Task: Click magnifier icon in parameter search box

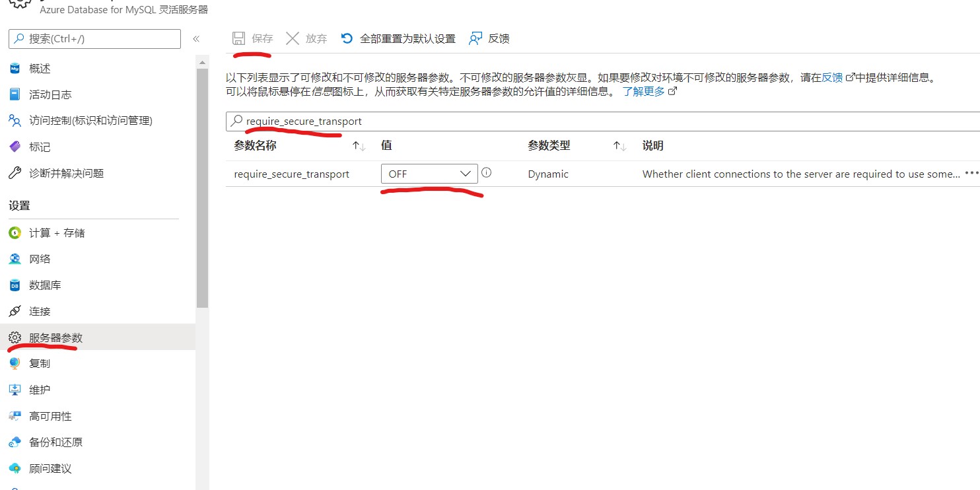Action: [x=236, y=122]
